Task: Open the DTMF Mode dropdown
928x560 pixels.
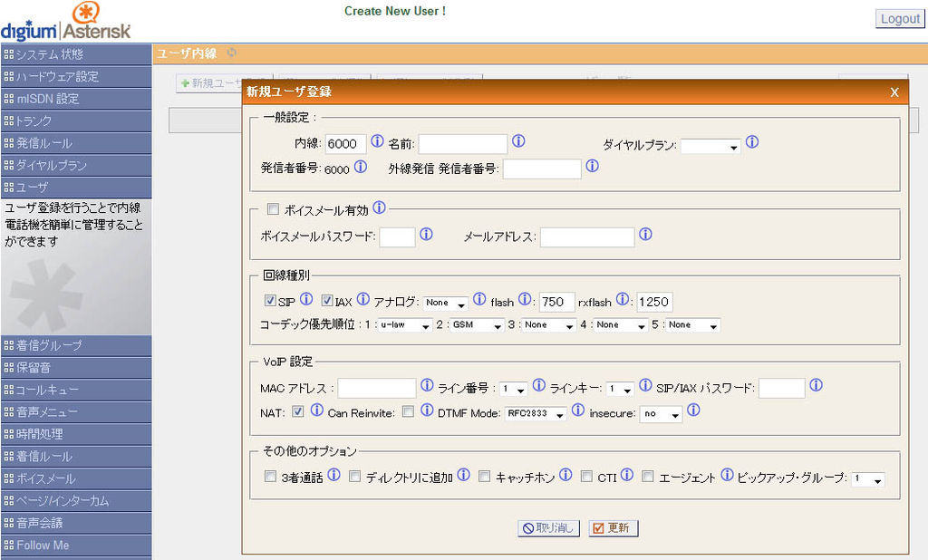Action: [536, 414]
